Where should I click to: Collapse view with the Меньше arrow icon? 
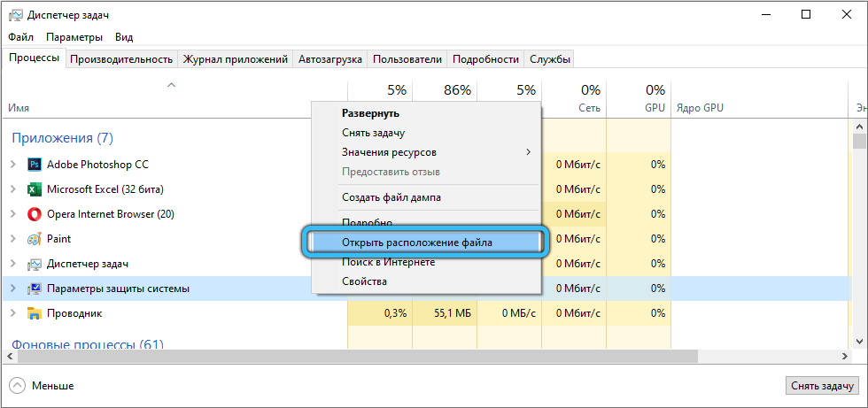pos(17,386)
